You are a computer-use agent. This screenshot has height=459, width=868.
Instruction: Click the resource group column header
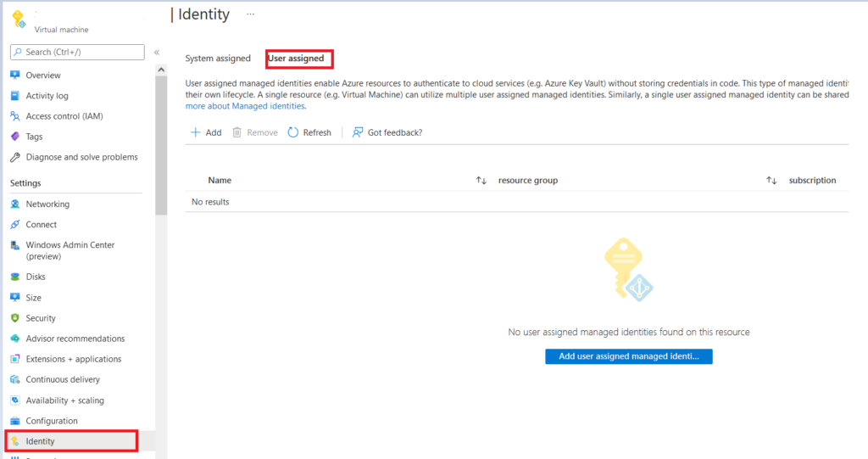(528, 180)
